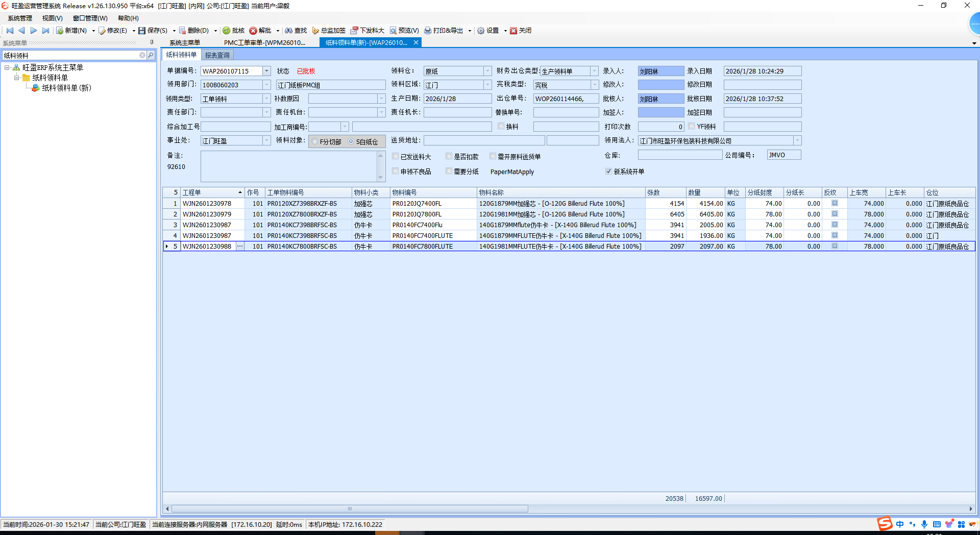Check the 需开原料送货单 checkbox

[493, 156]
